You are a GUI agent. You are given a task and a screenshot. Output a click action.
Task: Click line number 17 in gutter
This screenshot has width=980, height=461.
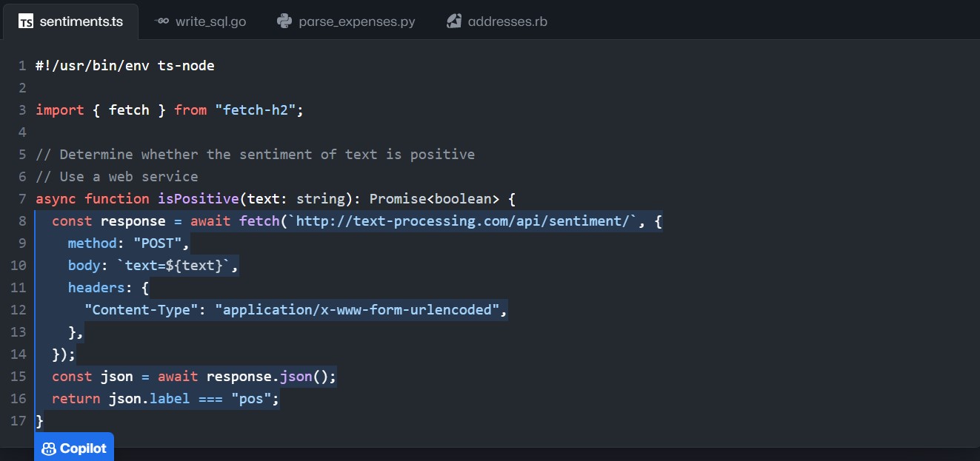[19, 421]
